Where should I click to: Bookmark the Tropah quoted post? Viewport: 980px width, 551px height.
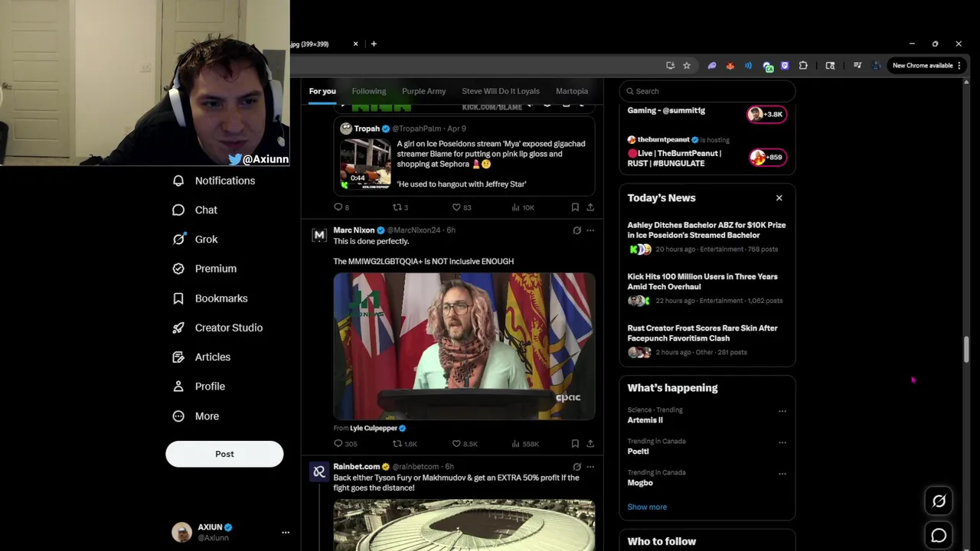575,207
